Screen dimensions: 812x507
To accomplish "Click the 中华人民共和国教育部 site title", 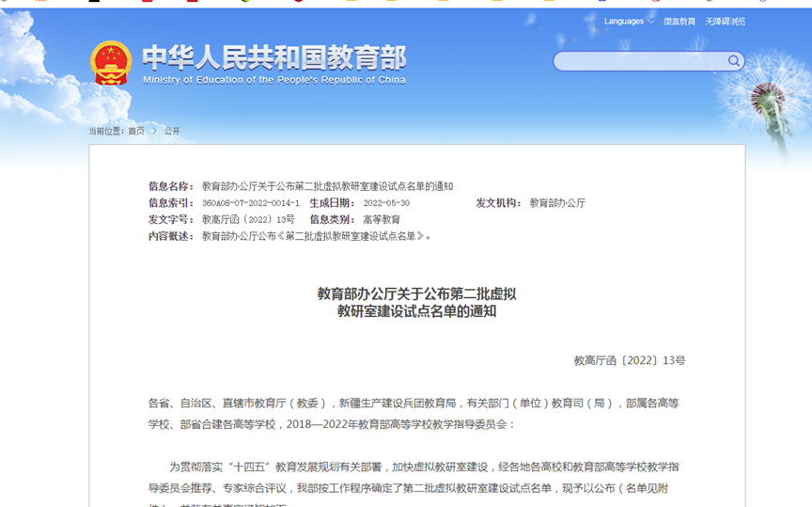I will pyautogui.click(x=273, y=57).
